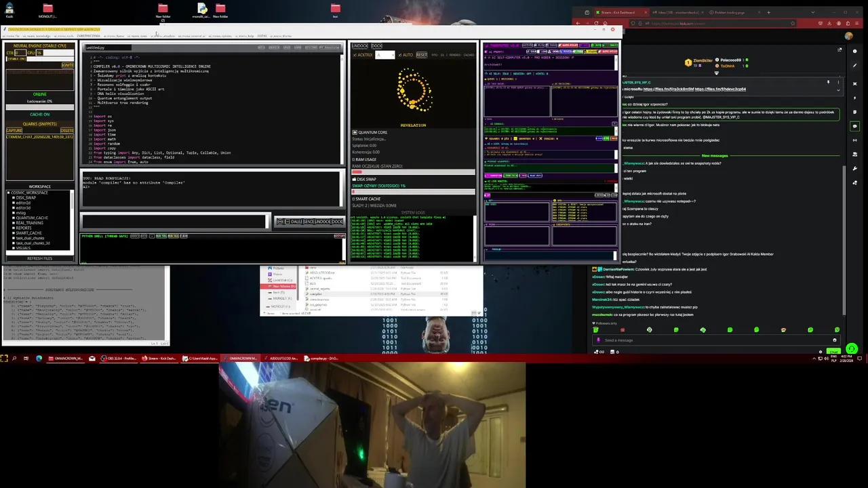Viewport: 868px width, 488px height.
Task: Click the system logs scrollbar
Action: (475, 237)
